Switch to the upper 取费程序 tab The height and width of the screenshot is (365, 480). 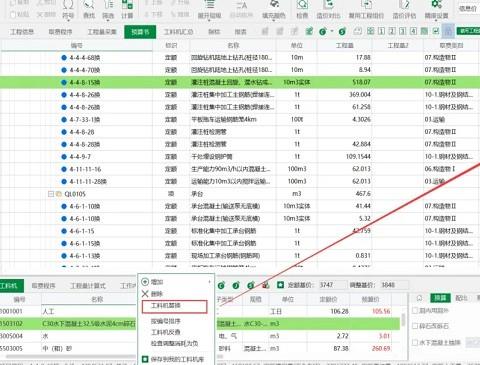tap(60, 32)
